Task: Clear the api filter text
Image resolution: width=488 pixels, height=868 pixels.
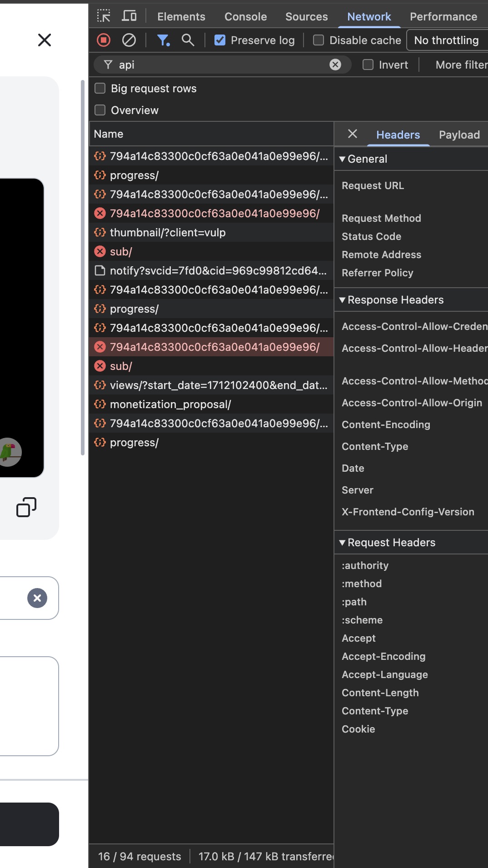Action: [335, 65]
